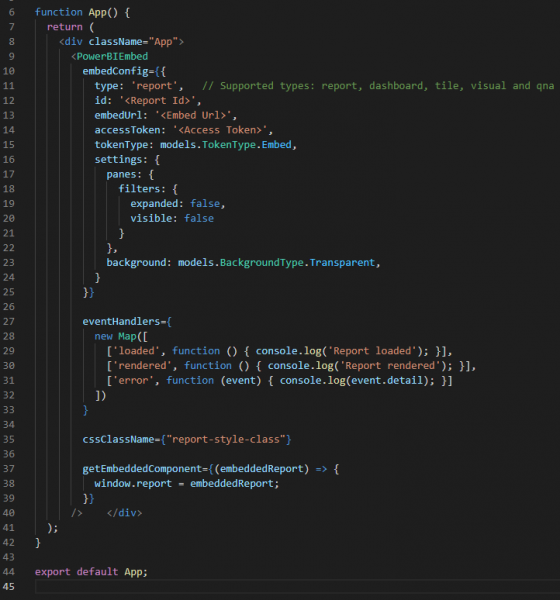Place cursor on embedConfig attribute
The height and width of the screenshot is (600, 560).
[x=115, y=71]
